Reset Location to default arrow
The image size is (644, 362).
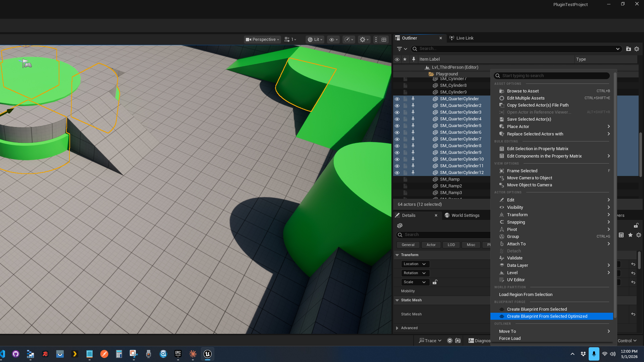click(633, 264)
